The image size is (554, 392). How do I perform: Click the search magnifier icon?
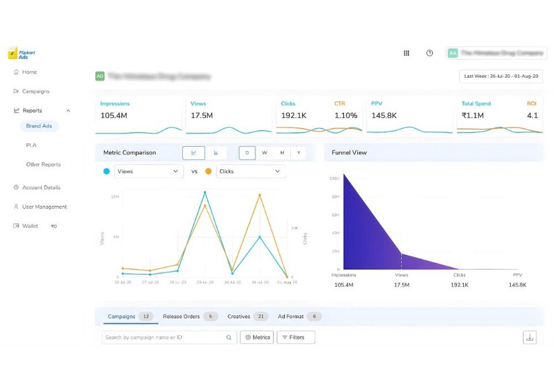pos(229,337)
